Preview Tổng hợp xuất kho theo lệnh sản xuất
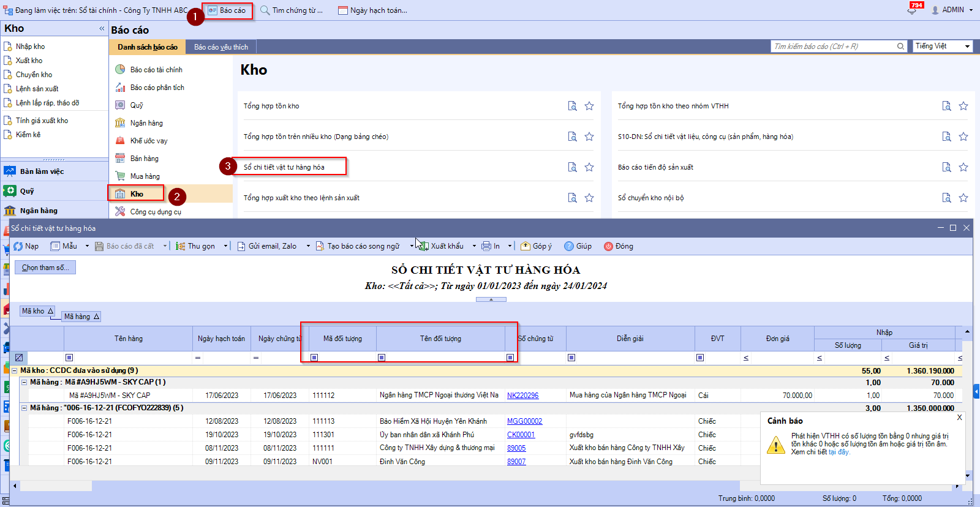Viewport: 980px width, 507px height. click(x=572, y=198)
